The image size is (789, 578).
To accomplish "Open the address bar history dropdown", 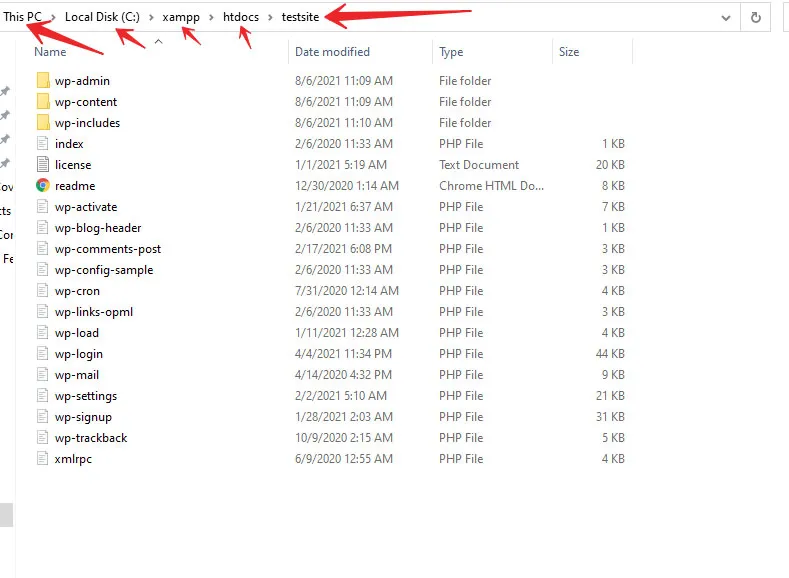I will (x=726, y=18).
